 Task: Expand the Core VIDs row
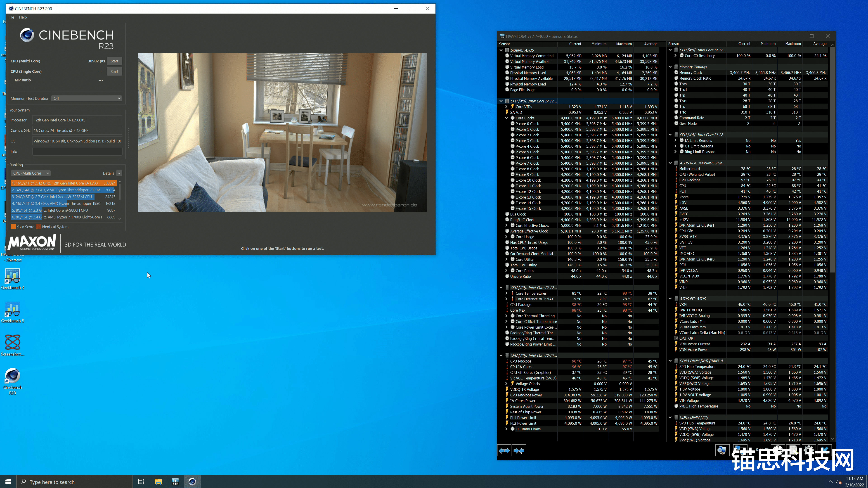(x=506, y=107)
